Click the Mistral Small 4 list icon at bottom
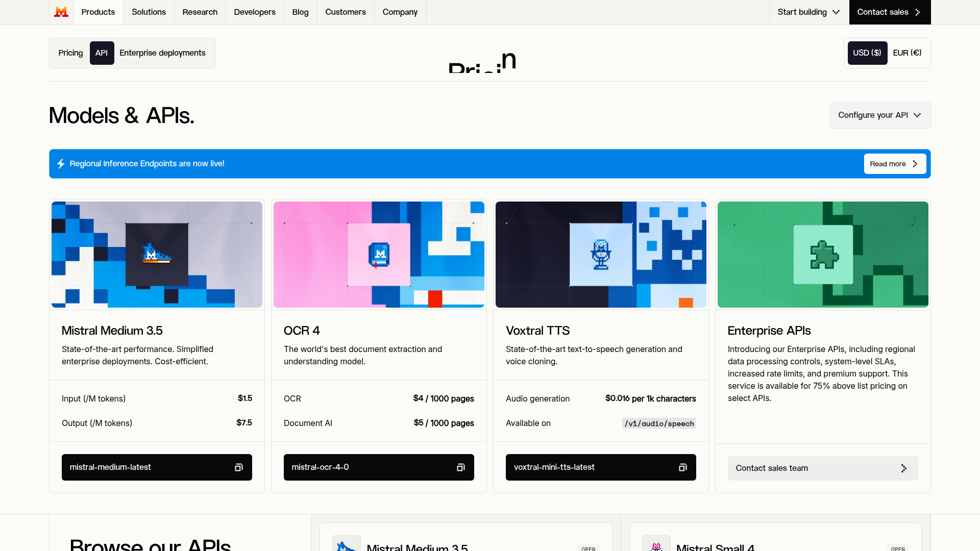Image resolution: width=980 pixels, height=551 pixels. coord(656,545)
